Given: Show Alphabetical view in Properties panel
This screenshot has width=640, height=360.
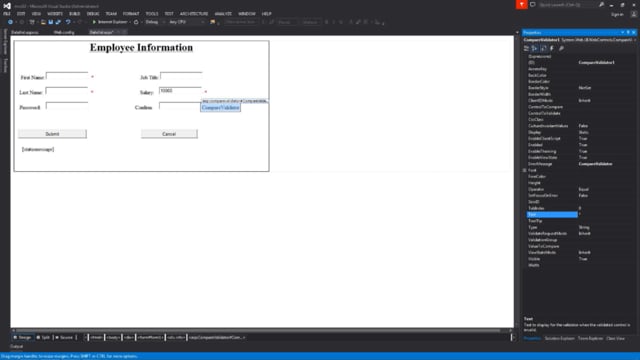Looking at the screenshot, I should click(535, 48).
